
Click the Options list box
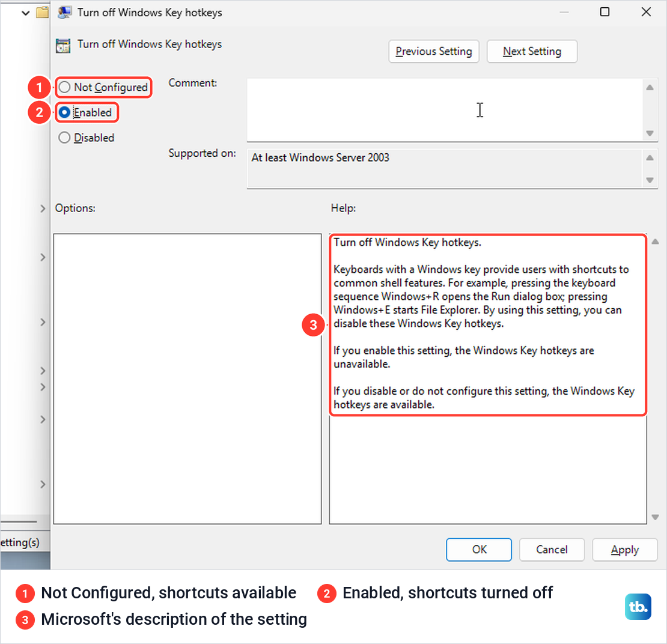[187, 378]
